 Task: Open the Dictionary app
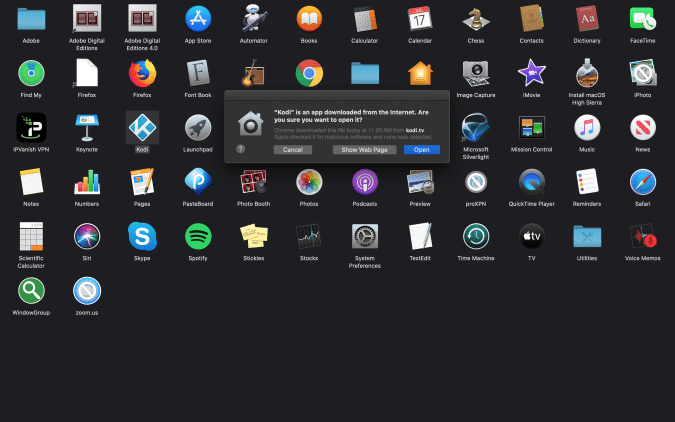pos(587,19)
